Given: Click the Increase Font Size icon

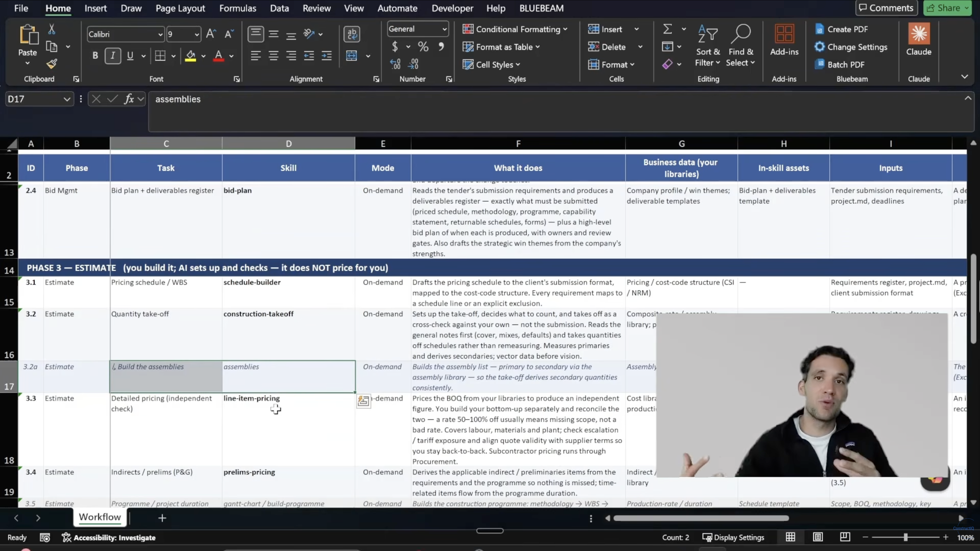Looking at the screenshot, I should click(211, 34).
